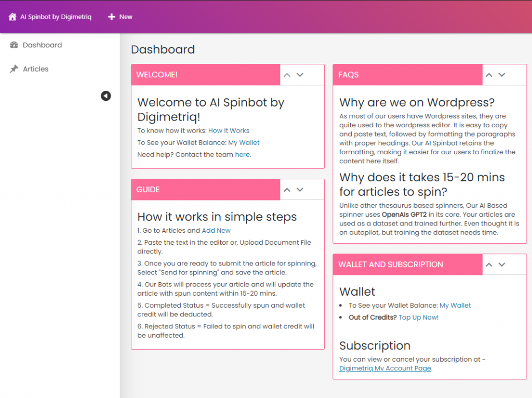Click the 'Wallet' heading
This screenshot has height=398, width=532.
click(357, 291)
